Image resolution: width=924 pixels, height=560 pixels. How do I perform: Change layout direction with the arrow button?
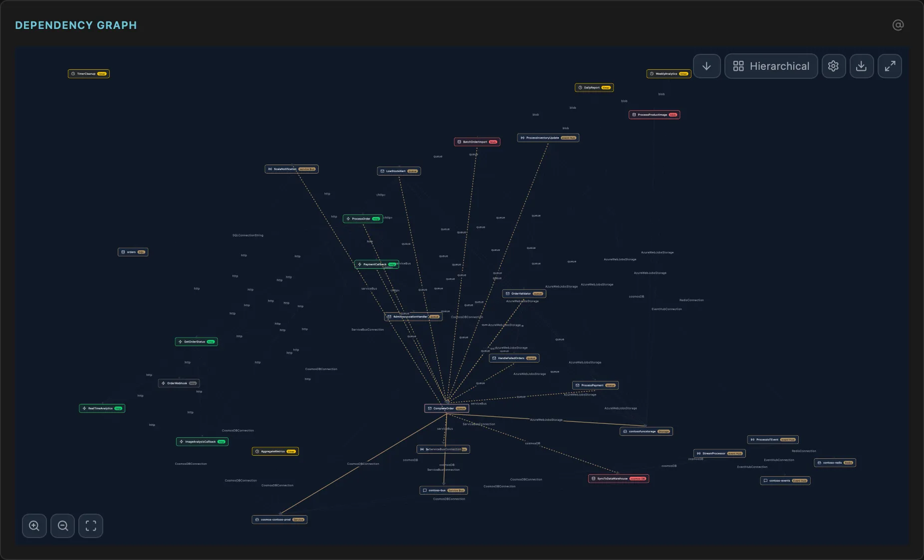pos(707,66)
